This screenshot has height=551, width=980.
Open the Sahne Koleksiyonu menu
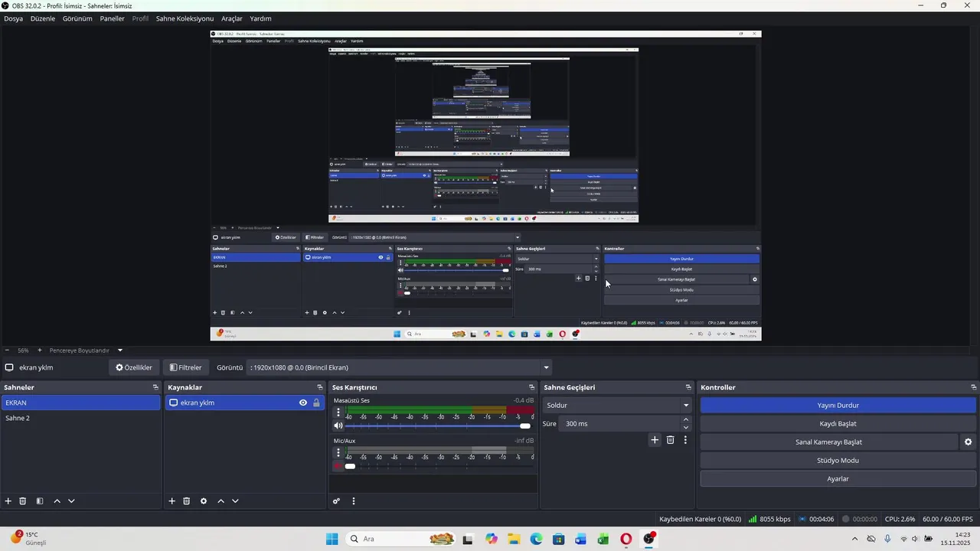point(185,18)
